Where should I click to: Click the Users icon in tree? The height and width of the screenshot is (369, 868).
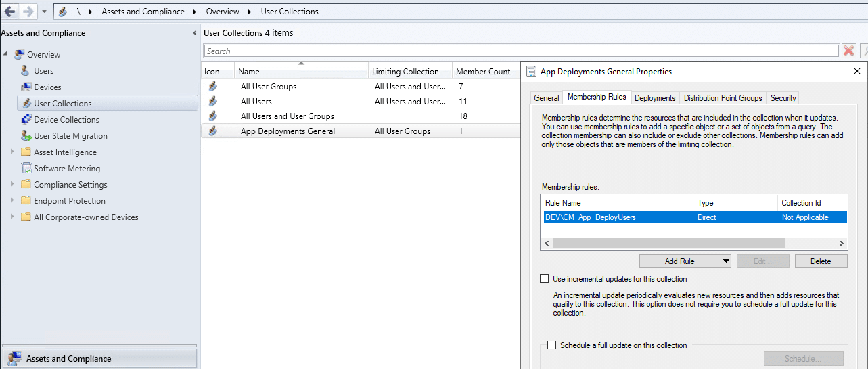click(x=26, y=71)
